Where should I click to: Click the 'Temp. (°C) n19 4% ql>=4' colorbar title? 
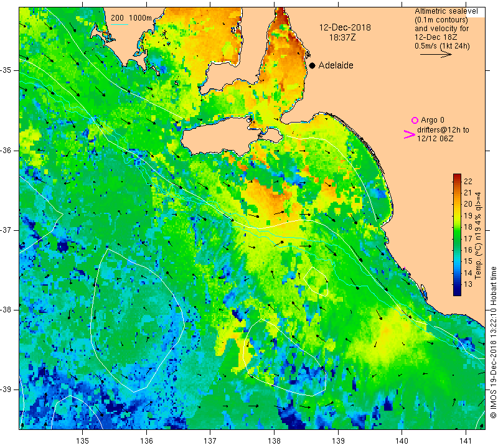pos(478,235)
